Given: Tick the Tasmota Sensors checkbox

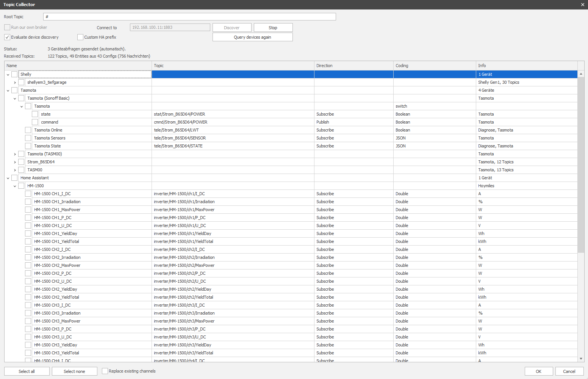Looking at the screenshot, I should click(x=28, y=138).
